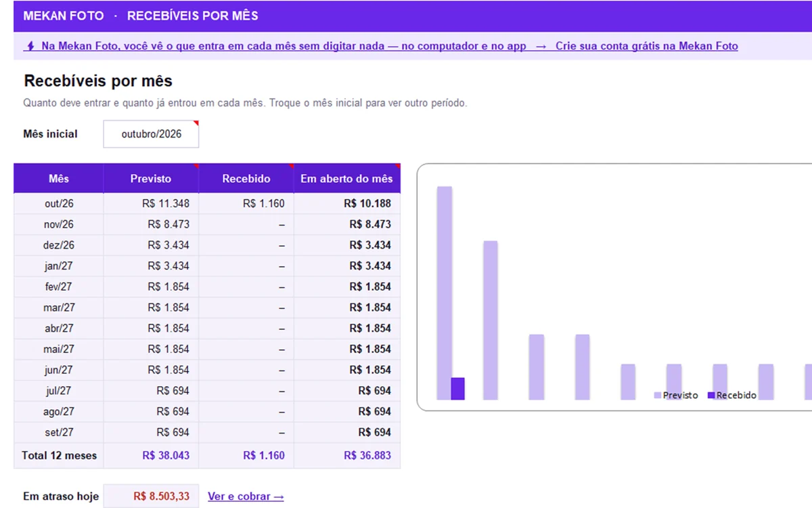
Task: Click the 'Em atraso hoje' label
Action: click(61, 496)
